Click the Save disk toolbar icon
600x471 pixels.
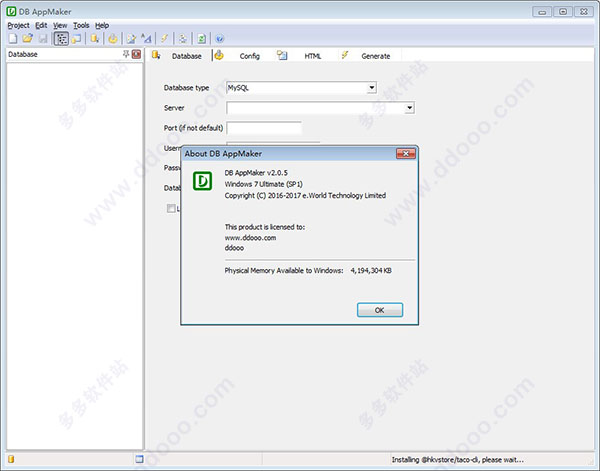(43, 38)
